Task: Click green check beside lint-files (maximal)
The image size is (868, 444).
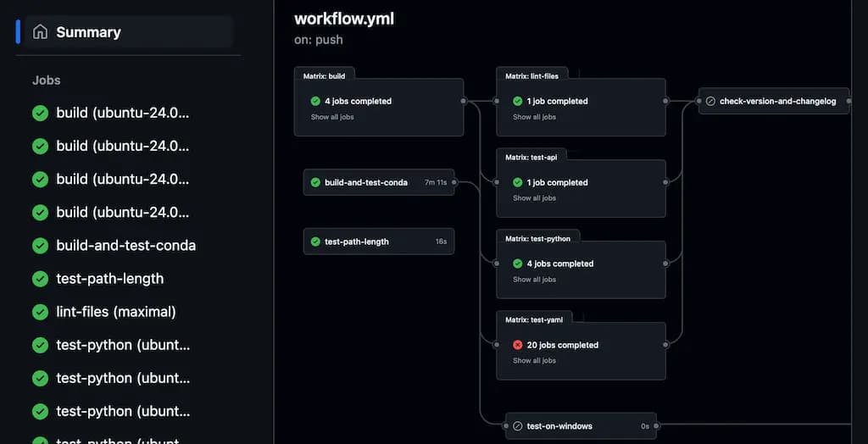Action: [x=40, y=312]
